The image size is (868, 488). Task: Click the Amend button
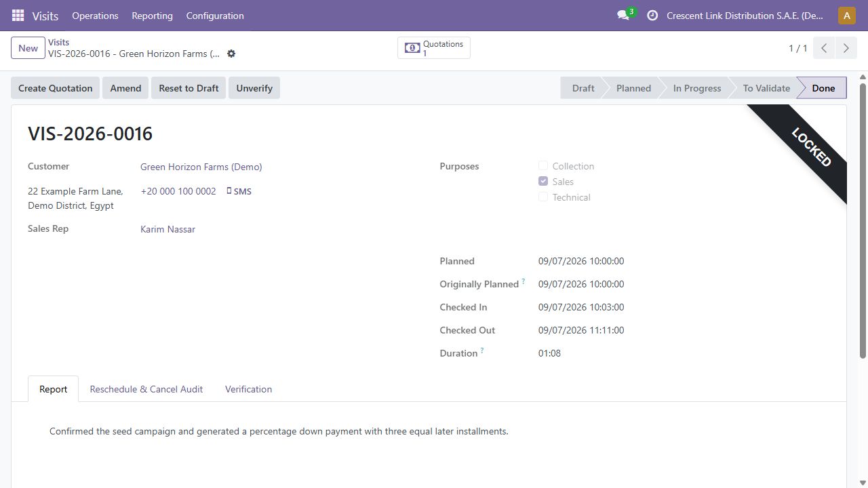pos(125,88)
